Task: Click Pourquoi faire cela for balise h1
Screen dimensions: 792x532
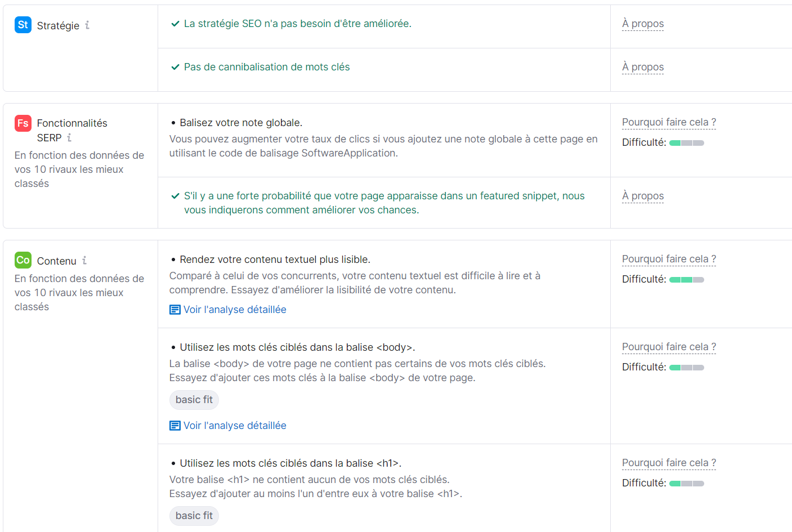Action: pos(668,462)
